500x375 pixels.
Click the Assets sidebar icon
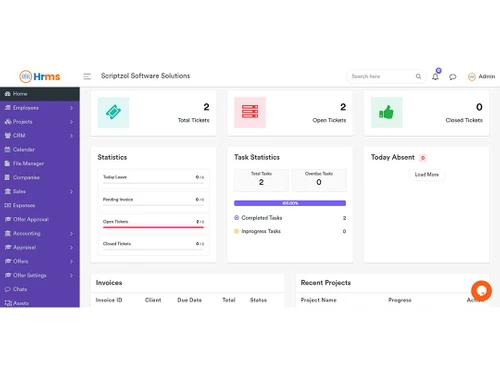pos(8,303)
